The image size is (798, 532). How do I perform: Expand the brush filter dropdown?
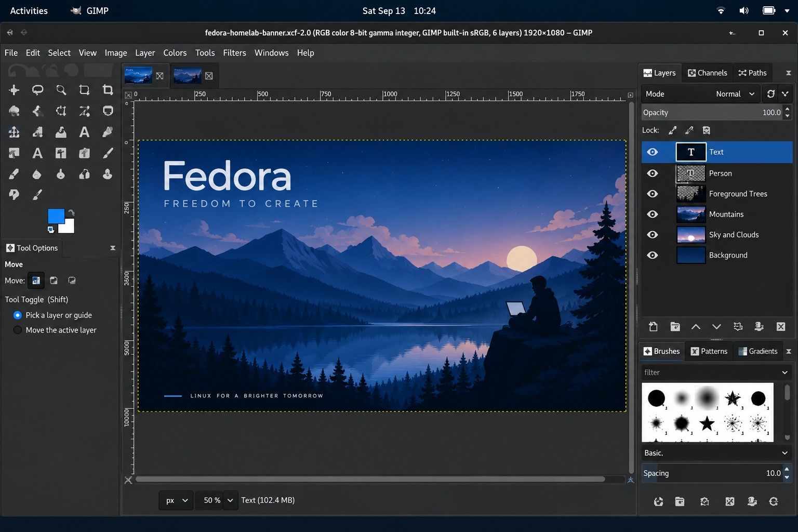784,372
